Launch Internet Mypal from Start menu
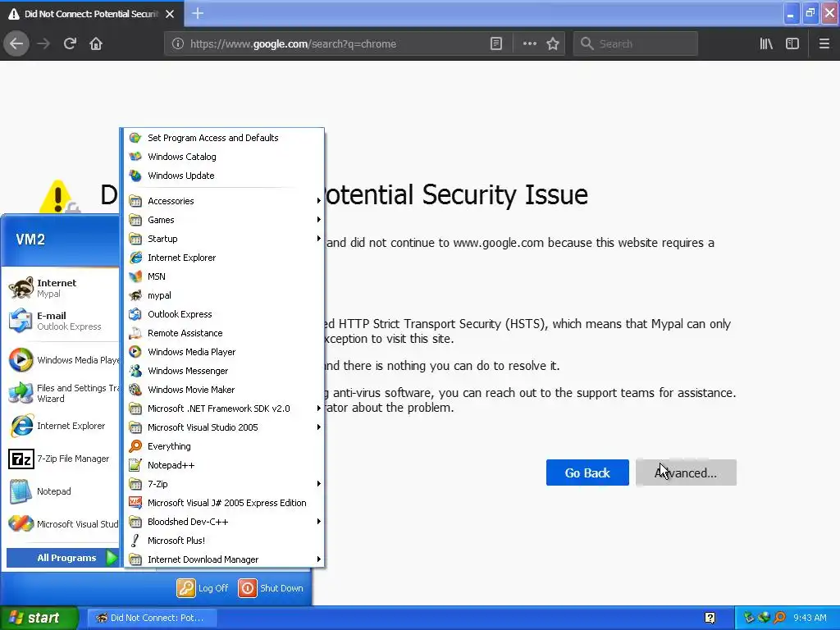 click(x=62, y=288)
